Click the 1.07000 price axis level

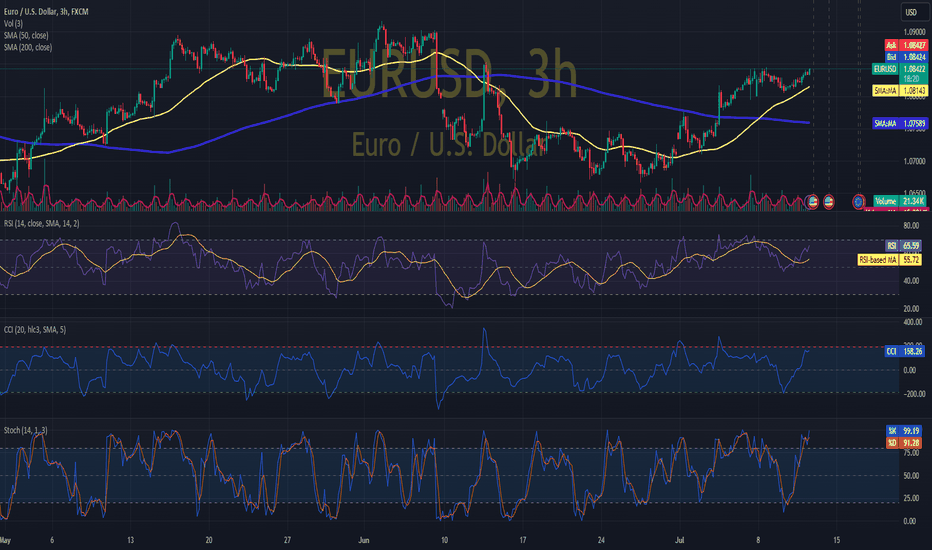pyautogui.click(x=914, y=161)
